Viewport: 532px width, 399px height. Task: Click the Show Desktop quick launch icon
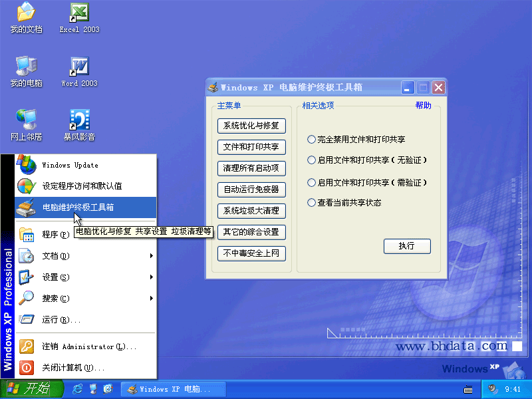tap(93, 389)
